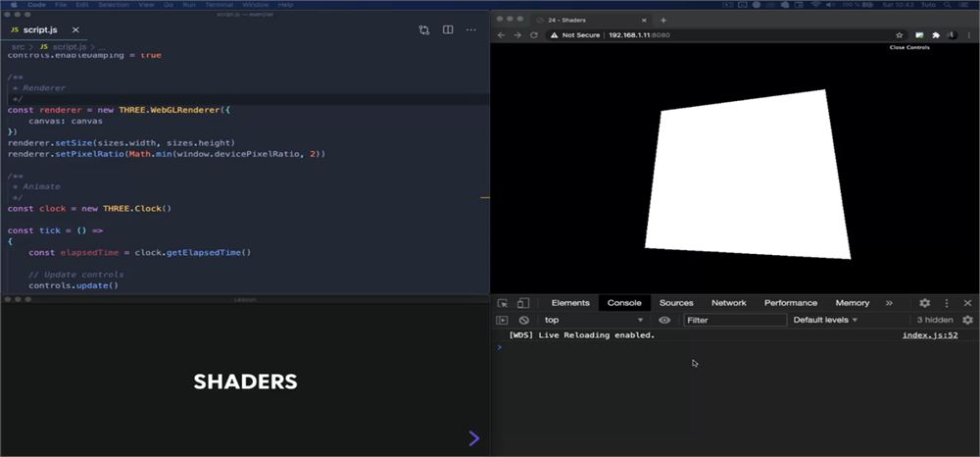980x457 pixels.
Task: Go forward in Chrome browser
Action: 516,35
